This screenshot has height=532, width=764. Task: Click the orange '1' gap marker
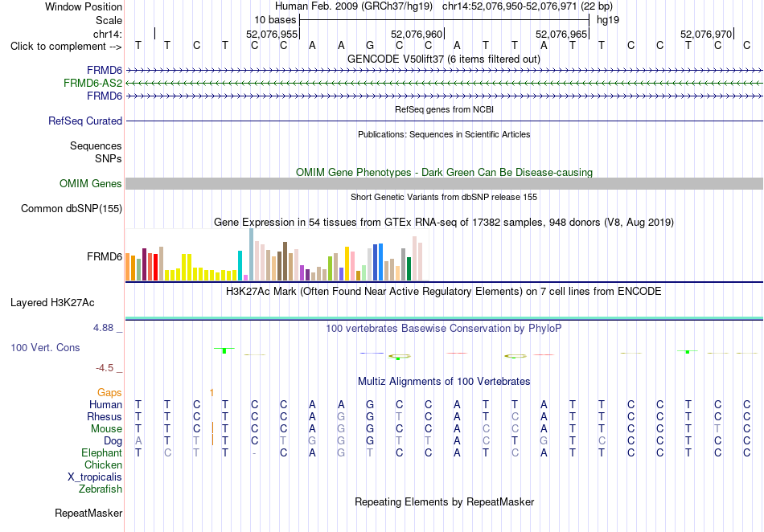coord(212,392)
